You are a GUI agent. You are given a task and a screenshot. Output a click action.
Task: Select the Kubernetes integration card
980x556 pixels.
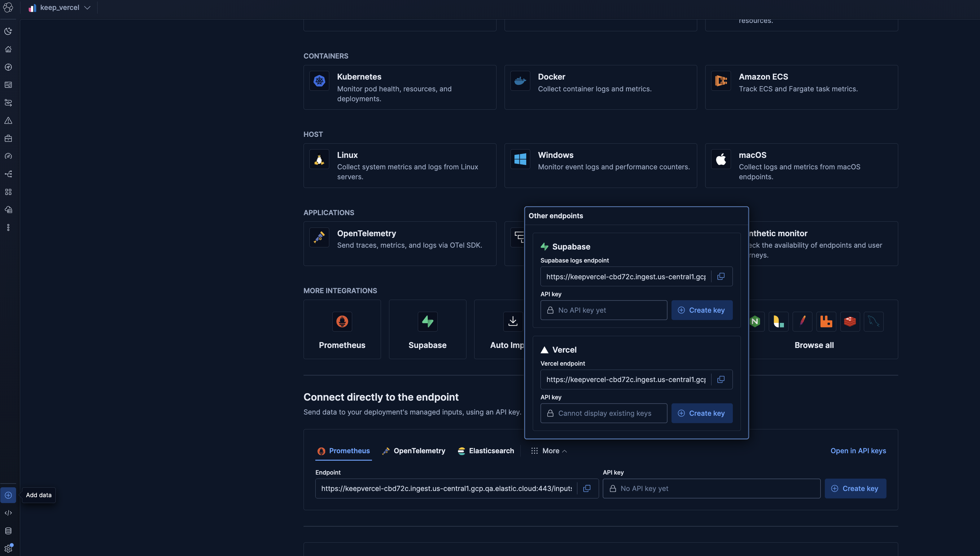pyautogui.click(x=400, y=87)
